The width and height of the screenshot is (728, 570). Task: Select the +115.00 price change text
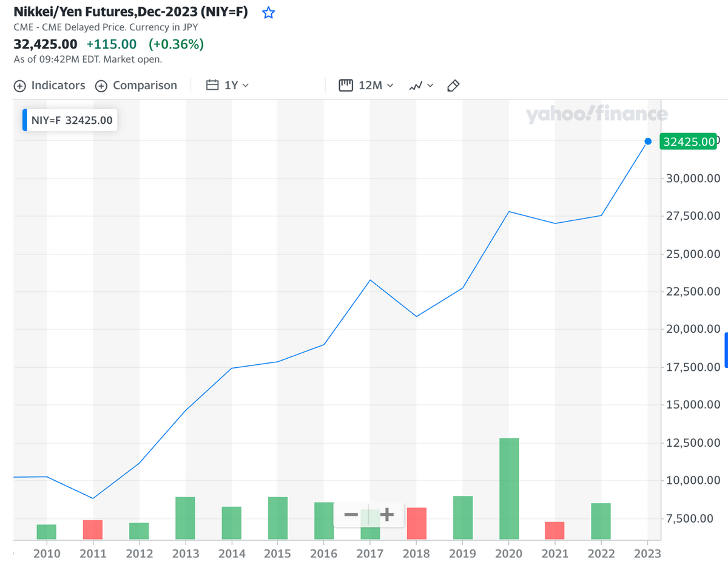point(112,44)
